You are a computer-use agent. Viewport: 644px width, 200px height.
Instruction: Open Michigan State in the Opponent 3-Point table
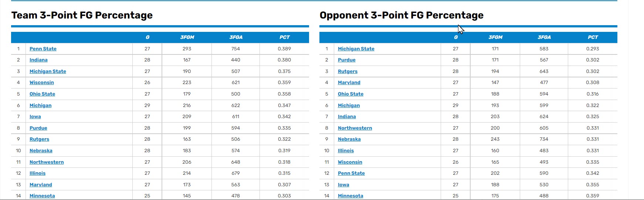click(356, 49)
